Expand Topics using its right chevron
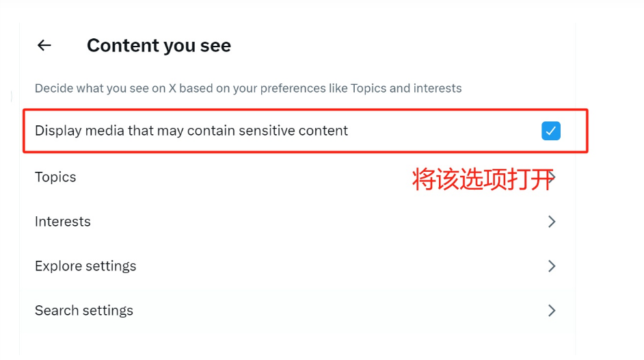Image resolution: width=644 pixels, height=360 pixels. pos(552,177)
